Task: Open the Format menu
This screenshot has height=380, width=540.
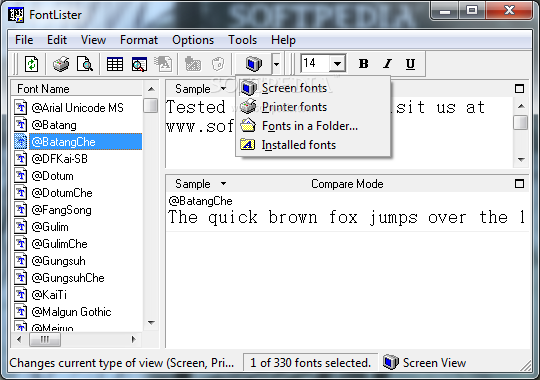Action: 139,40
